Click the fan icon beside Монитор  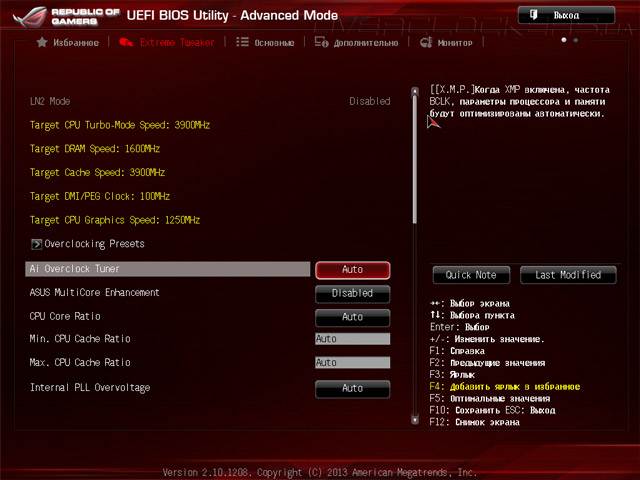point(426,42)
